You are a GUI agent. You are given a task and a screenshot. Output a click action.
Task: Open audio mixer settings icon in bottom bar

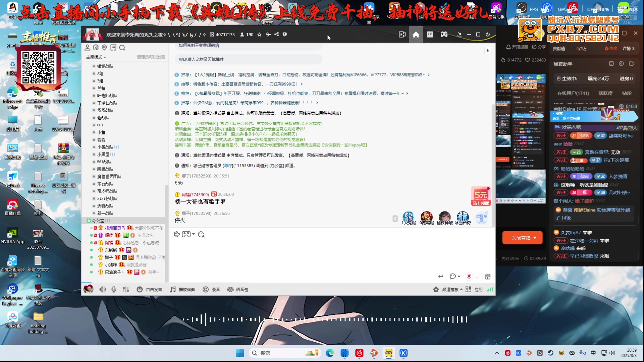point(126,289)
